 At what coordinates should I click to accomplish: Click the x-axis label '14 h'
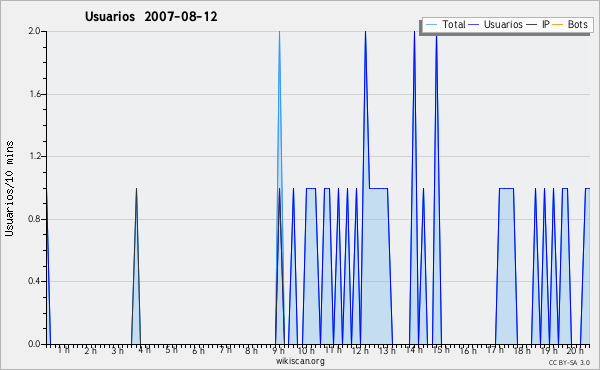[x=414, y=350]
